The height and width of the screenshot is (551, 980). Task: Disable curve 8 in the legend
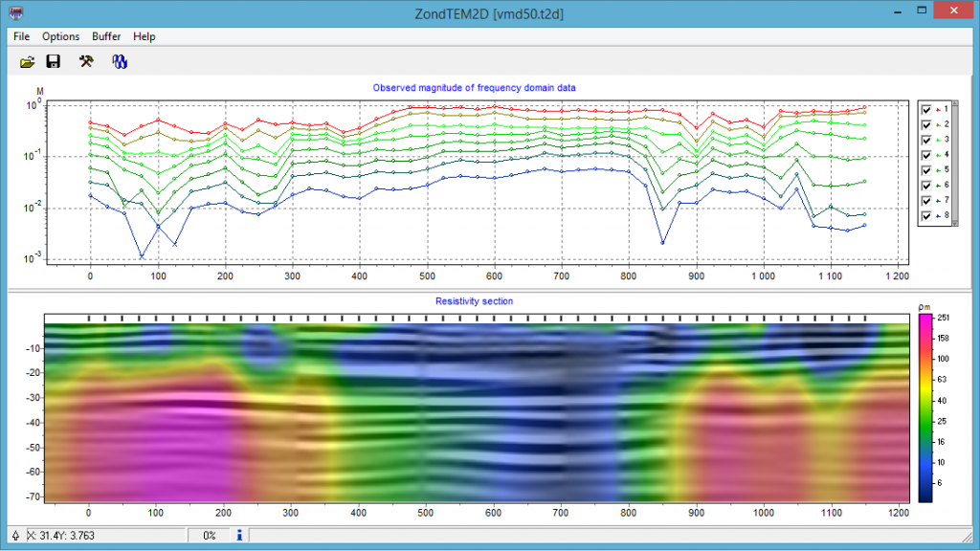pos(926,216)
